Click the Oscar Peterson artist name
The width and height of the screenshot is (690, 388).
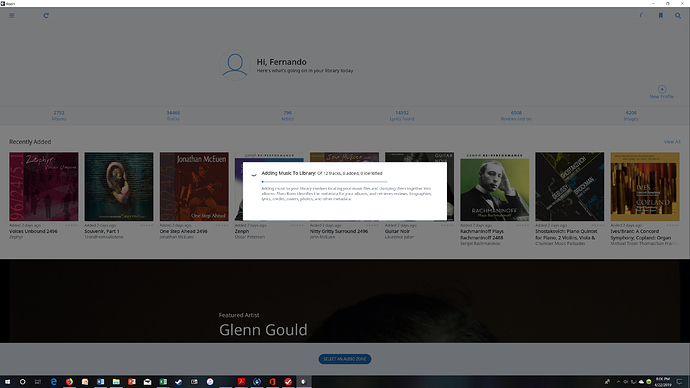click(250, 237)
